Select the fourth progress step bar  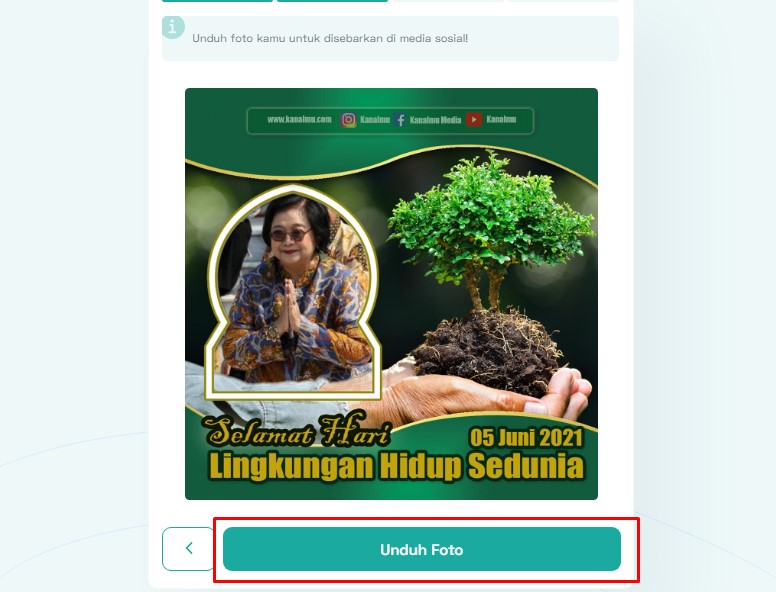coord(563,0)
